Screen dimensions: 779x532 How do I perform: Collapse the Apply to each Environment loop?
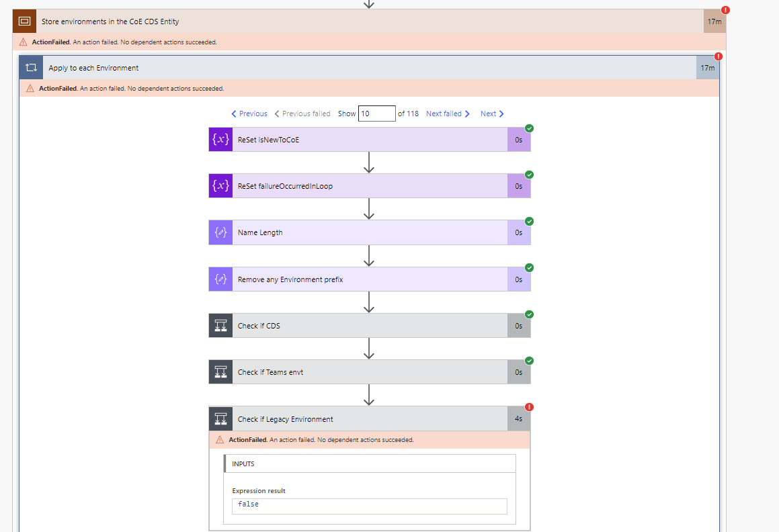[x=369, y=68]
